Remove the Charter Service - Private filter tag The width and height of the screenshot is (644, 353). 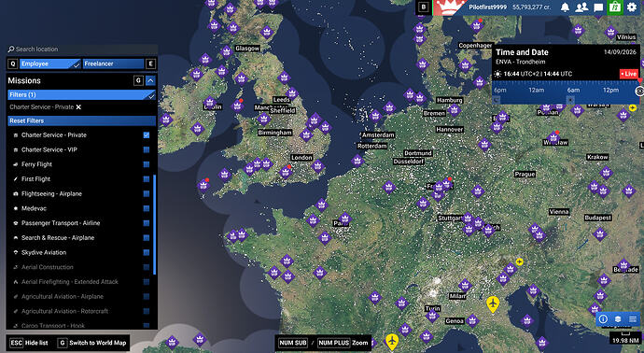(78, 106)
